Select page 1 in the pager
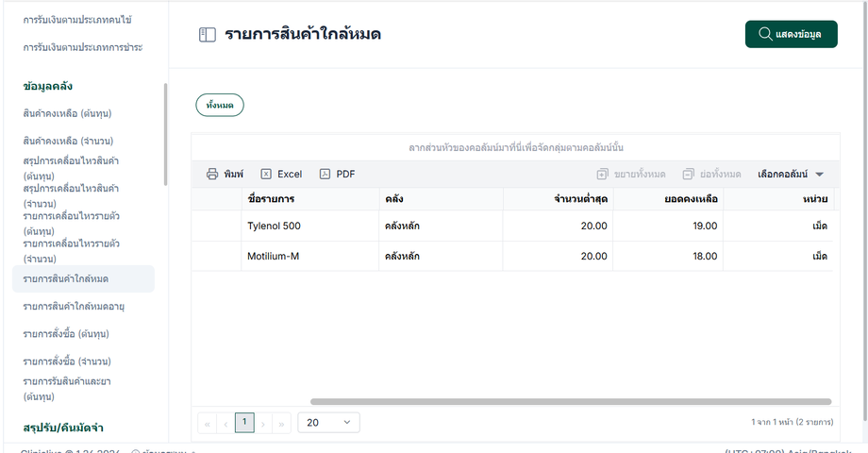 [x=244, y=423]
